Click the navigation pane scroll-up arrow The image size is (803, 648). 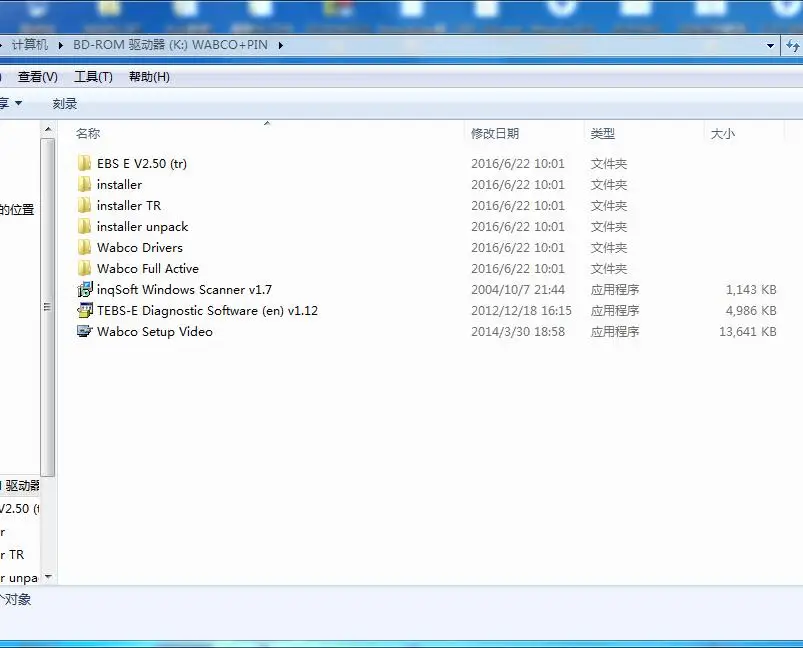coord(48,129)
